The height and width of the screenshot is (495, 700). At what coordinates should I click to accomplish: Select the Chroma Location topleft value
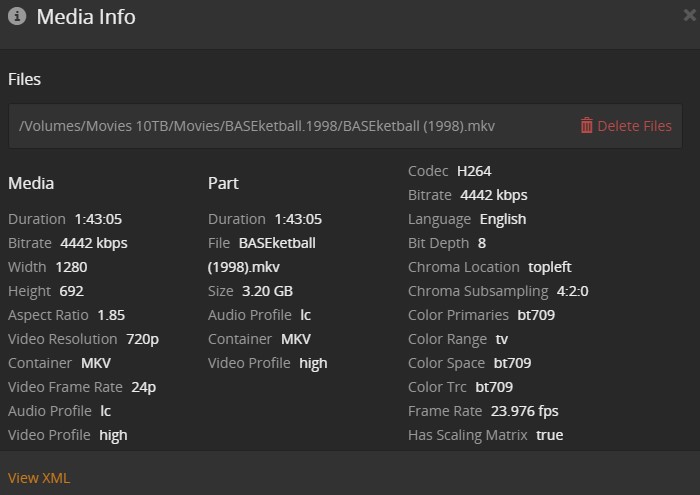point(552,267)
